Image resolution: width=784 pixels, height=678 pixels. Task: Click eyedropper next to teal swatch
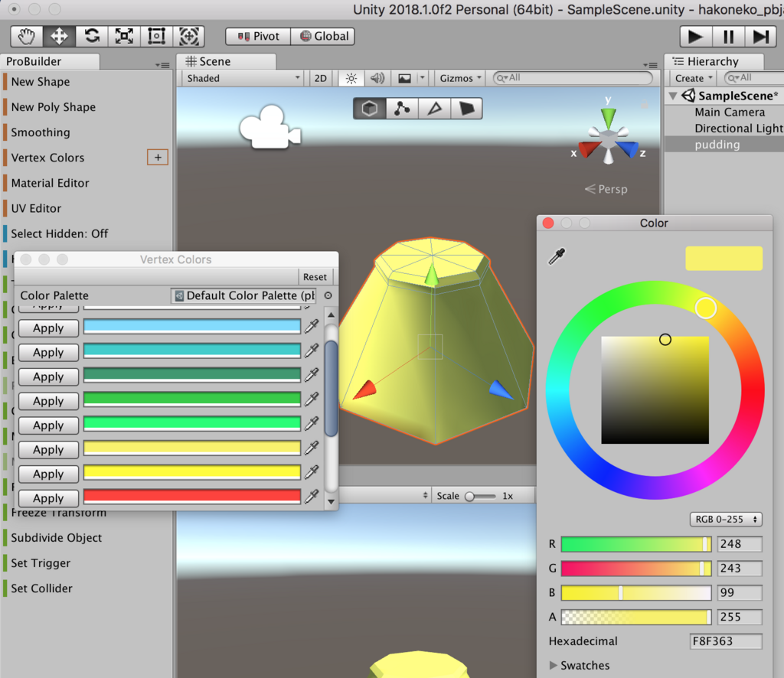pos(312,350)
